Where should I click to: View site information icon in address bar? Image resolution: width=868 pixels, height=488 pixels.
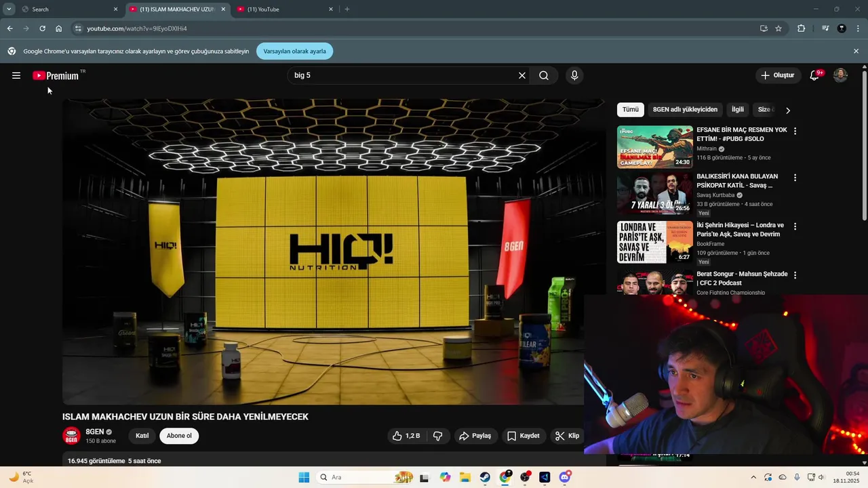click(78, 28)
